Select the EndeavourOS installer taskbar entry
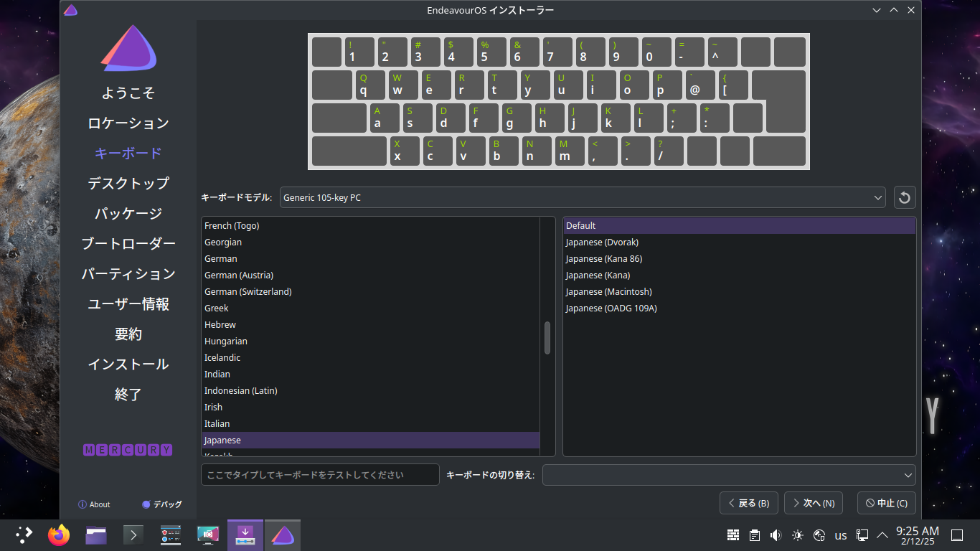Screen dimensions: 980x551 click(x=283, y=535)
